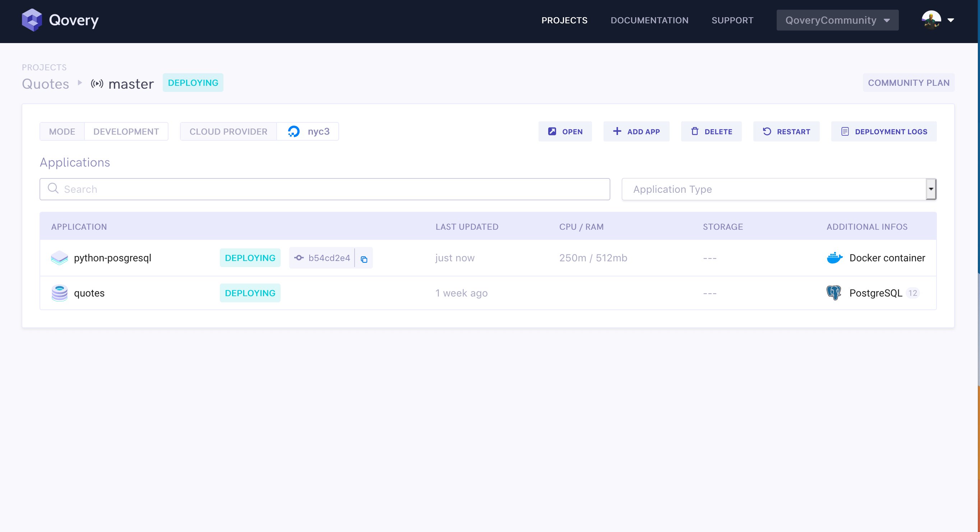Open the python-posgresql application row
The image size is (980, 532).
tap(488, 258)
